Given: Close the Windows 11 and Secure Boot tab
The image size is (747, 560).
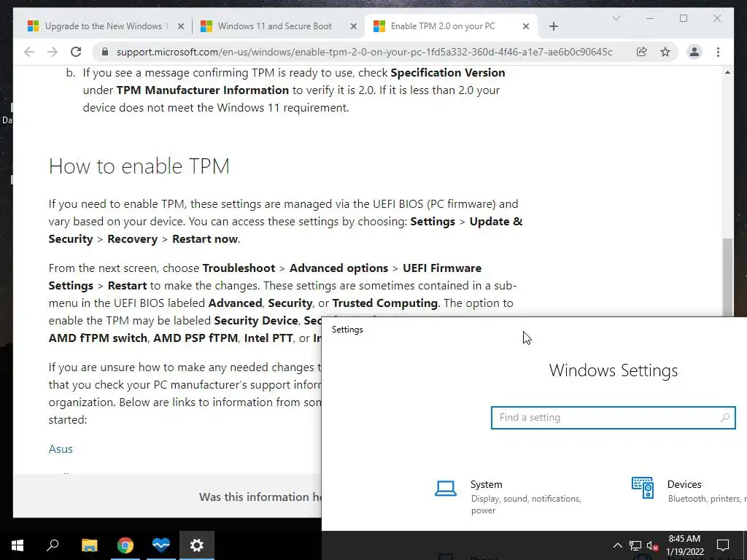Looking at the screenshot, I should pyautogui.click(x=354, y=26).
